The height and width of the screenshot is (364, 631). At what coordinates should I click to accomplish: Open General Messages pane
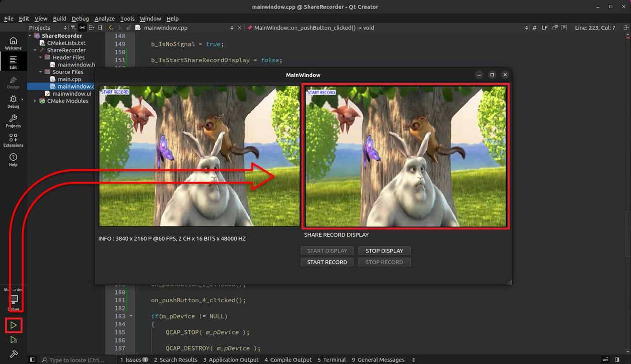(x=378, y=360)
